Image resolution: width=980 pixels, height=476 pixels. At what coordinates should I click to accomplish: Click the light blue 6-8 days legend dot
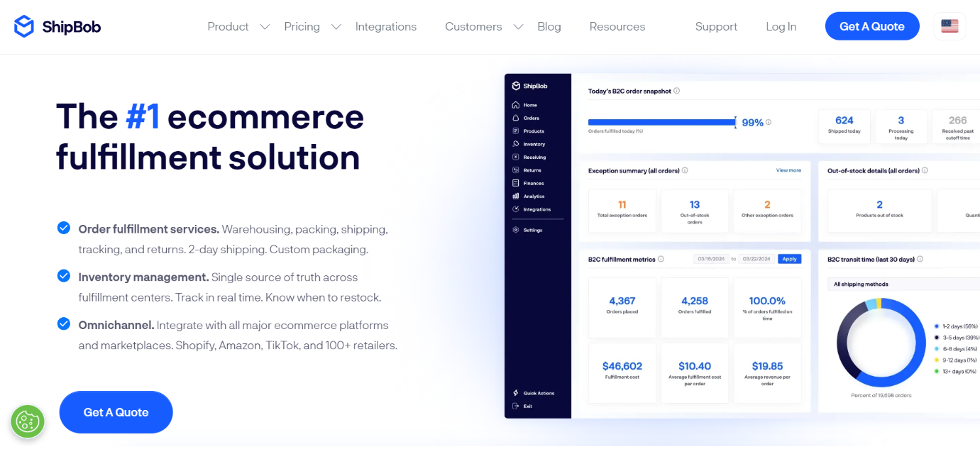pyautogui.click(x=937, y=349)
